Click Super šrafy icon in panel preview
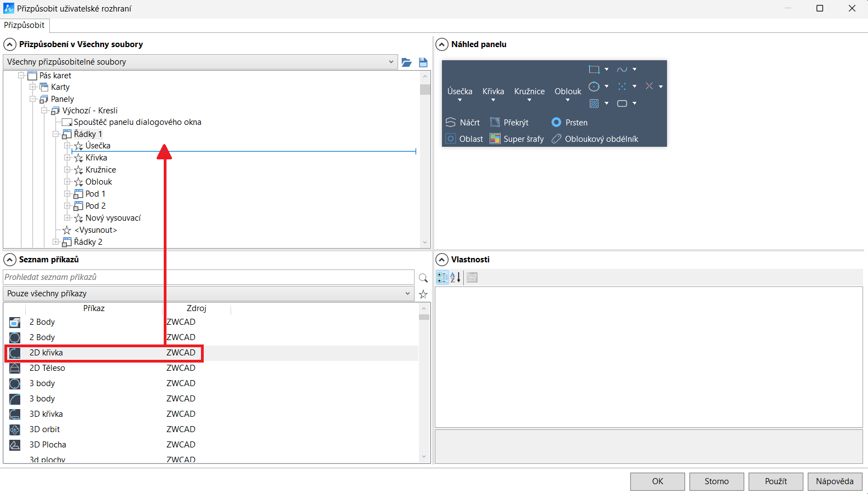The image size is (868, 494). tap(495, 139)
